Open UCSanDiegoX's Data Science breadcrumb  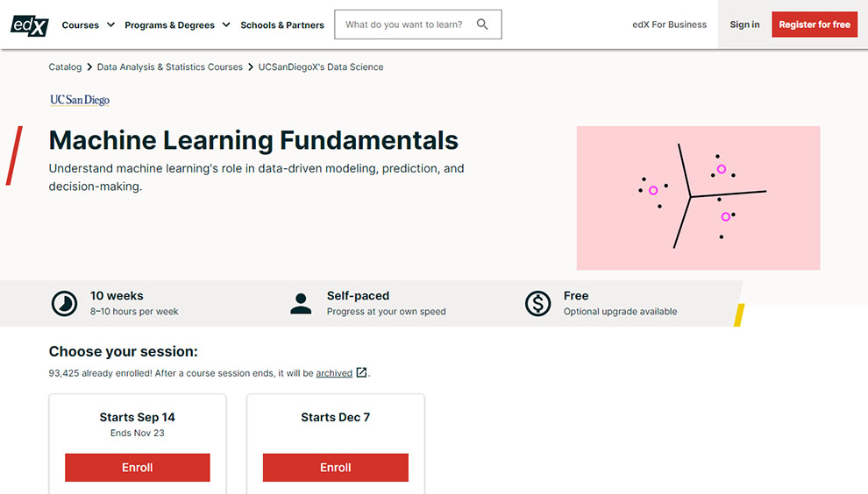(321, 67)
